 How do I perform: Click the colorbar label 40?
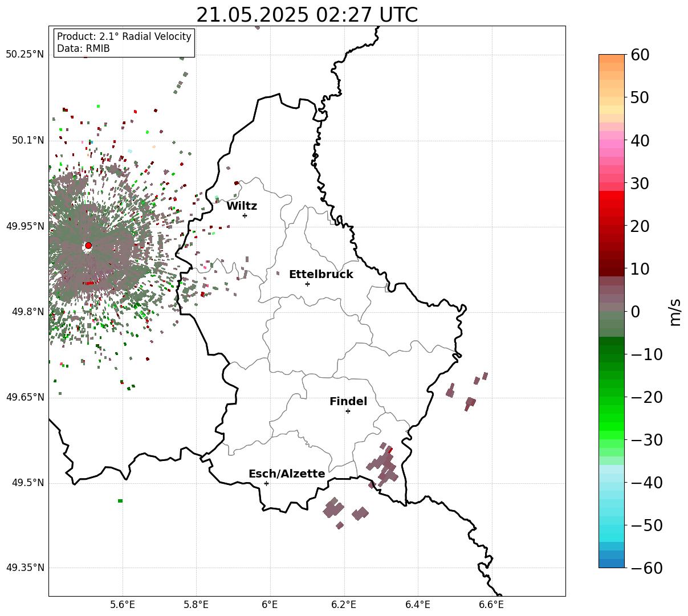(x=641, y=140)
